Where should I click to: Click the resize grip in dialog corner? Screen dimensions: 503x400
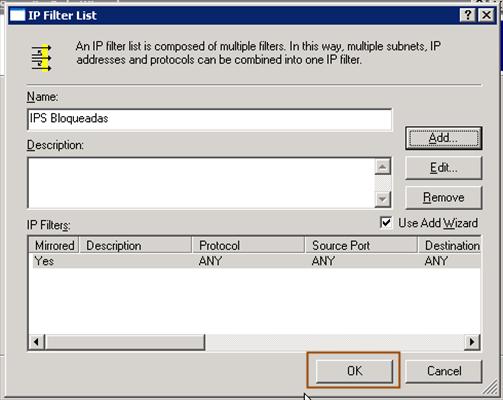pos(490,387)
